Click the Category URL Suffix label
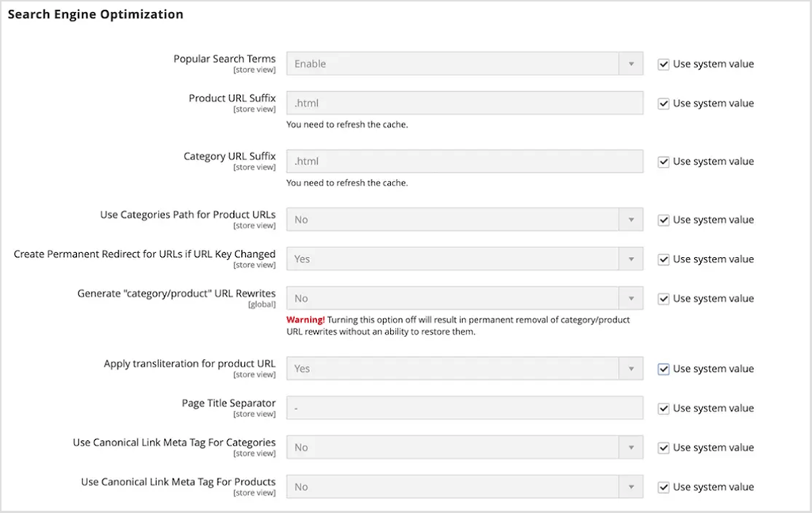812x513 pixels. tap(229, 156)
